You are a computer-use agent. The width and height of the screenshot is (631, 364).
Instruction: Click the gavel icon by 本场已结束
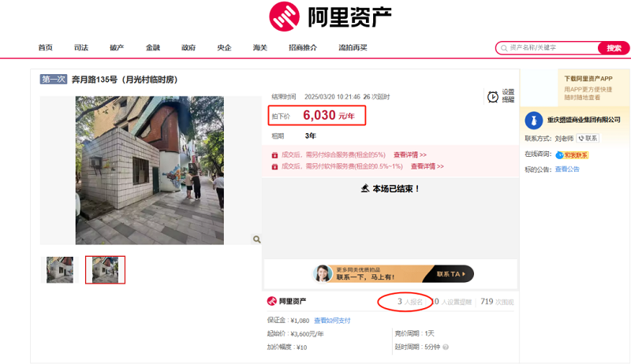tap(365, 188)
